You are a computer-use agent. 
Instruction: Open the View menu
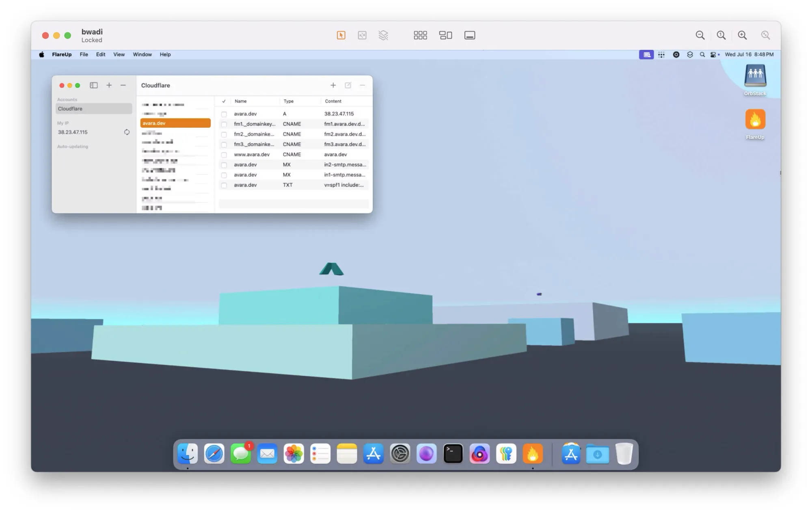119,54
